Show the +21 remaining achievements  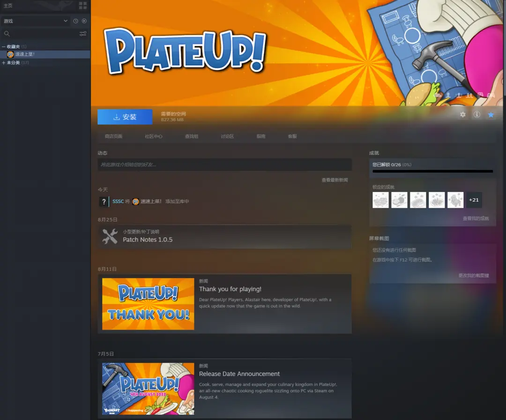click(474, 200)
